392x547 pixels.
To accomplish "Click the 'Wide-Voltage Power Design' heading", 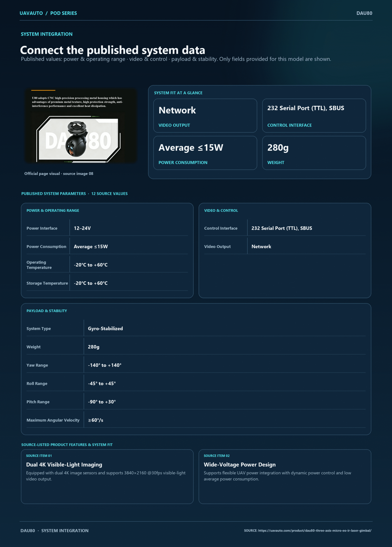I will pos(240,465).
